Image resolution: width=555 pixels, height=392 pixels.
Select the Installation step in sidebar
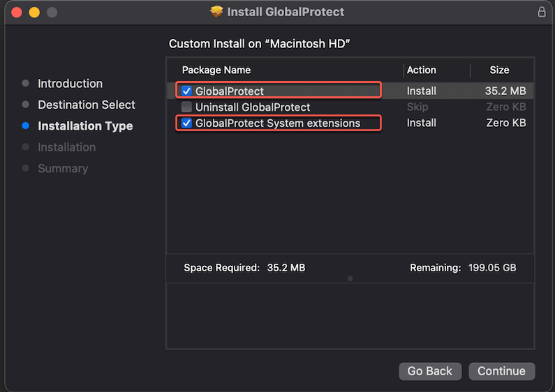pos(66,147)
